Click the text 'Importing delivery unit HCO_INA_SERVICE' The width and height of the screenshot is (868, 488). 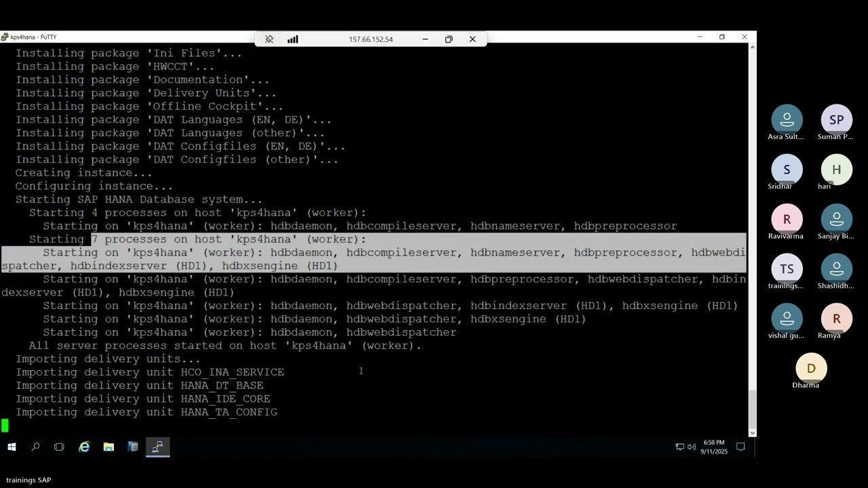(x=150, y=372)
